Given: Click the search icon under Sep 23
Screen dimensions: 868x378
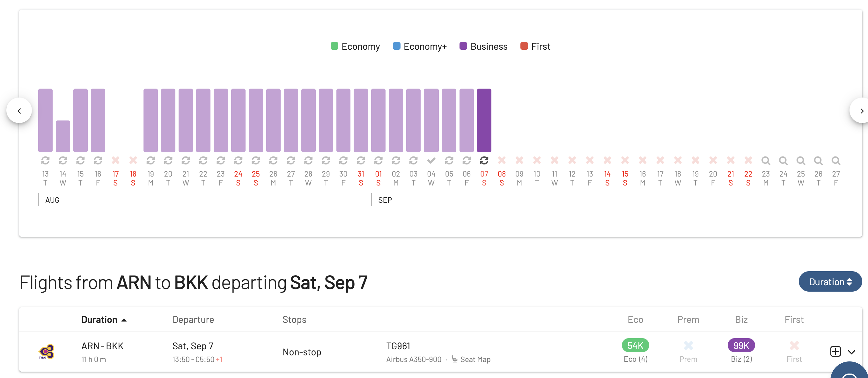Looking at the screenshot, I should [766, 161].
